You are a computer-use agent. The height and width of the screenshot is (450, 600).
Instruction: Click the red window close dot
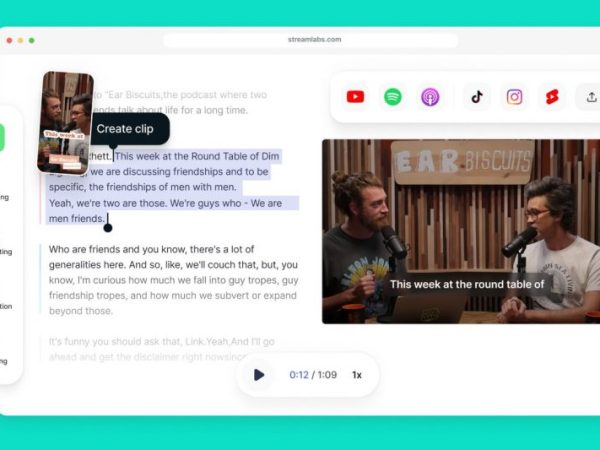coord(10,40)
